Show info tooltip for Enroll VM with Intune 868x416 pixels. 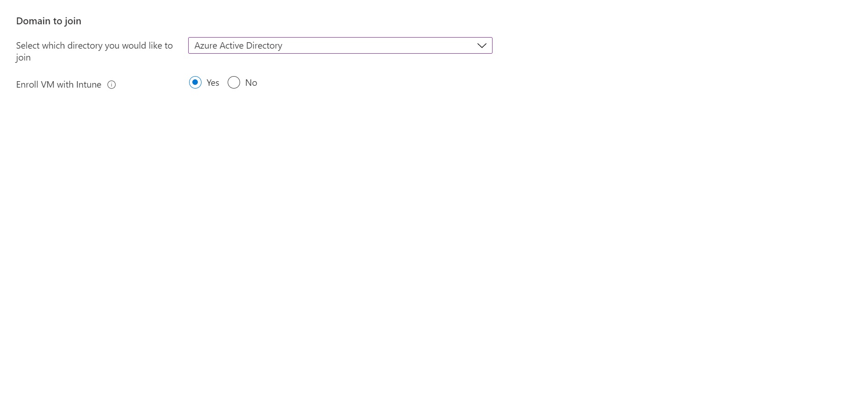[112, 85]
